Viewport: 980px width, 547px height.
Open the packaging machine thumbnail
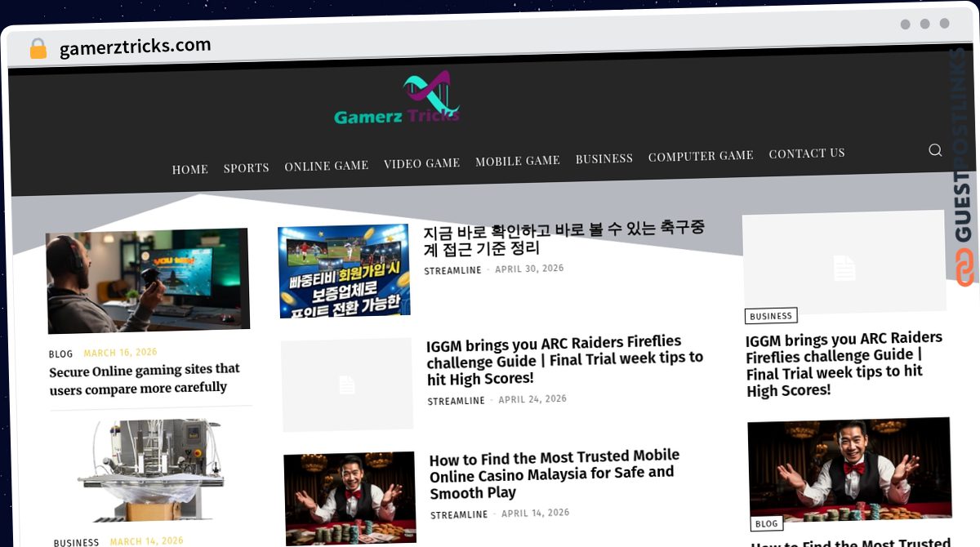tap(152, 470)
